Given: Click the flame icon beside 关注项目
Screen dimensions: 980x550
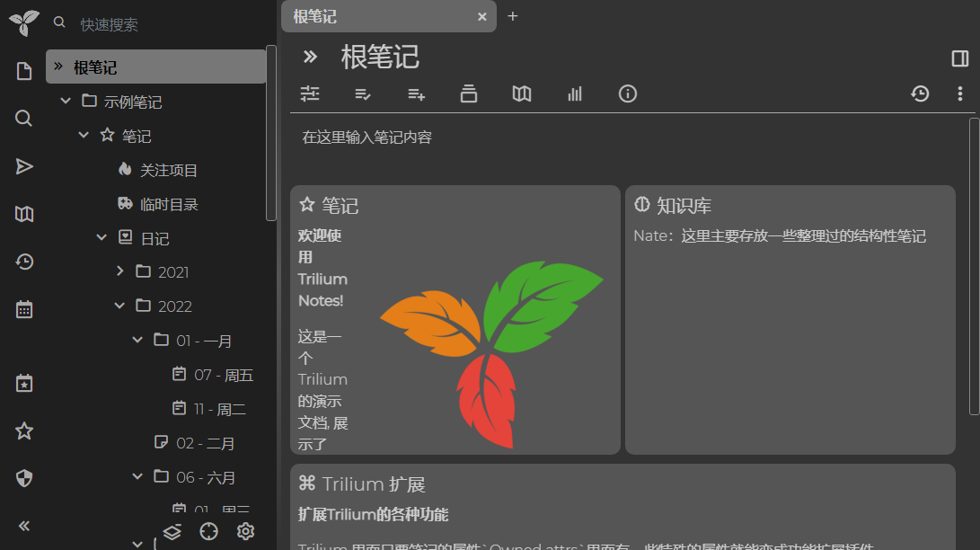Looking at the screenshot, I should click(125, 169).
